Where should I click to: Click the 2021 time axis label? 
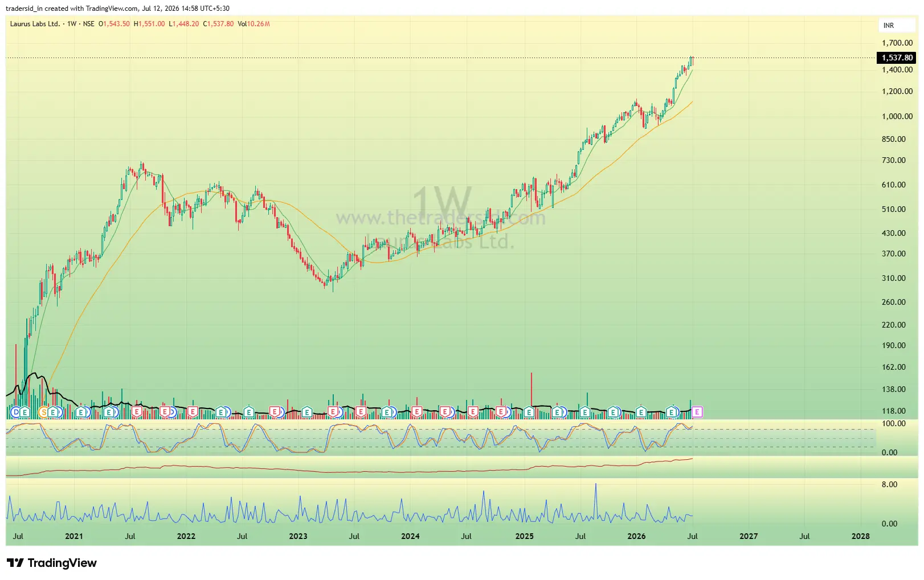tap(74, 536)
